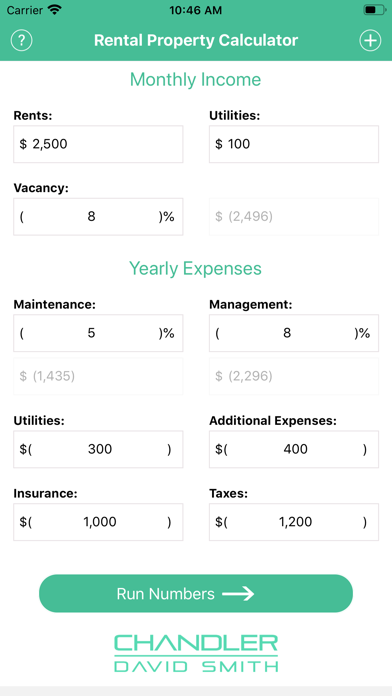
Task: Edit the Maintenance percentage field
Action: (x=98, y=333)
